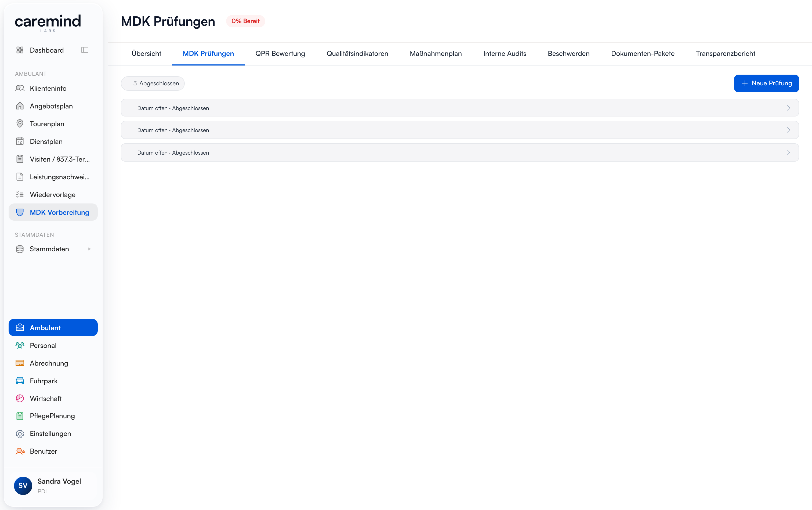
Task: Open the Dashboard grid icon
Action: pyautogui.click(x=20, y=50)
